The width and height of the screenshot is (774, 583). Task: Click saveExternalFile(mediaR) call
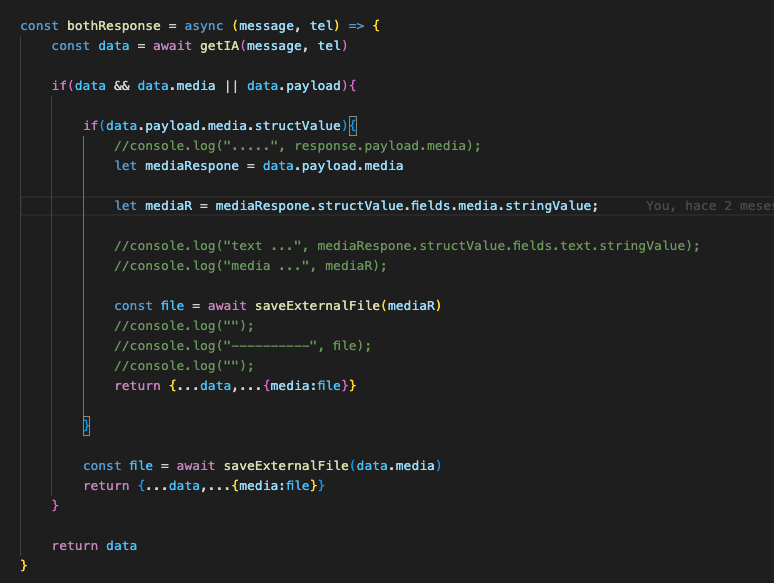click(348, 306)
